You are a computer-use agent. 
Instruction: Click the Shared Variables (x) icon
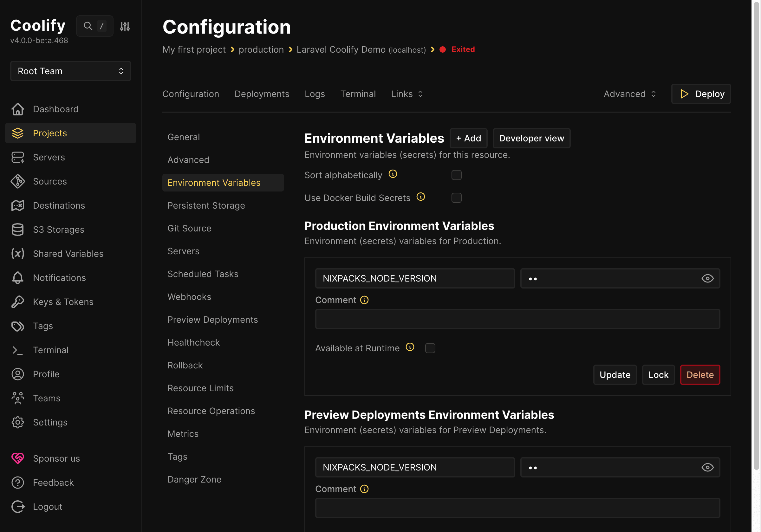coord(17,254)
